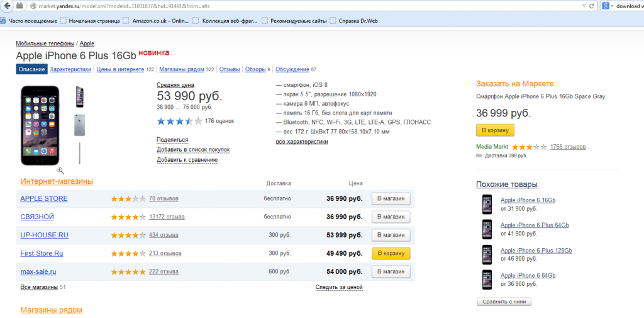Open Часто посещаемые bookmark

pyautogui.click(x=29, y=21)
